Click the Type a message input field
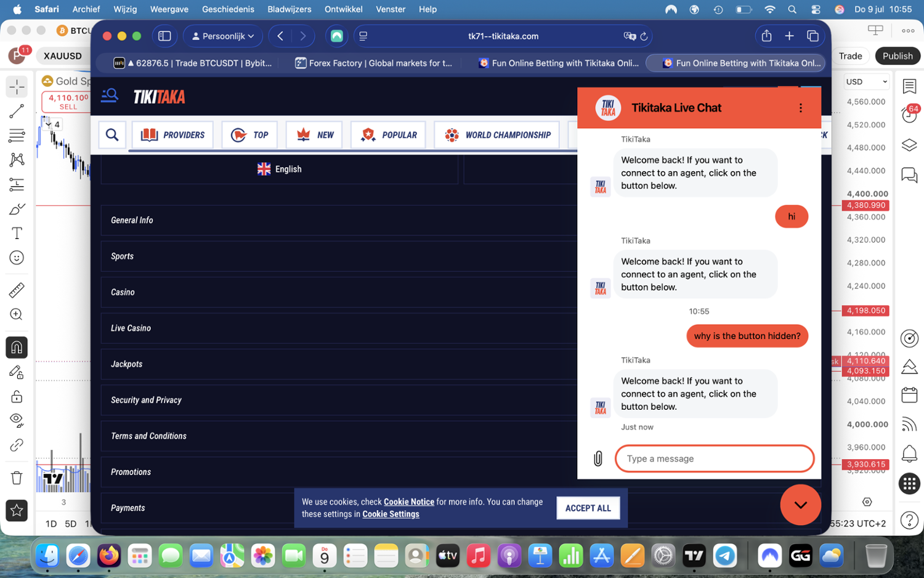This screenshot has width=924, height=578. coord(715,458)
